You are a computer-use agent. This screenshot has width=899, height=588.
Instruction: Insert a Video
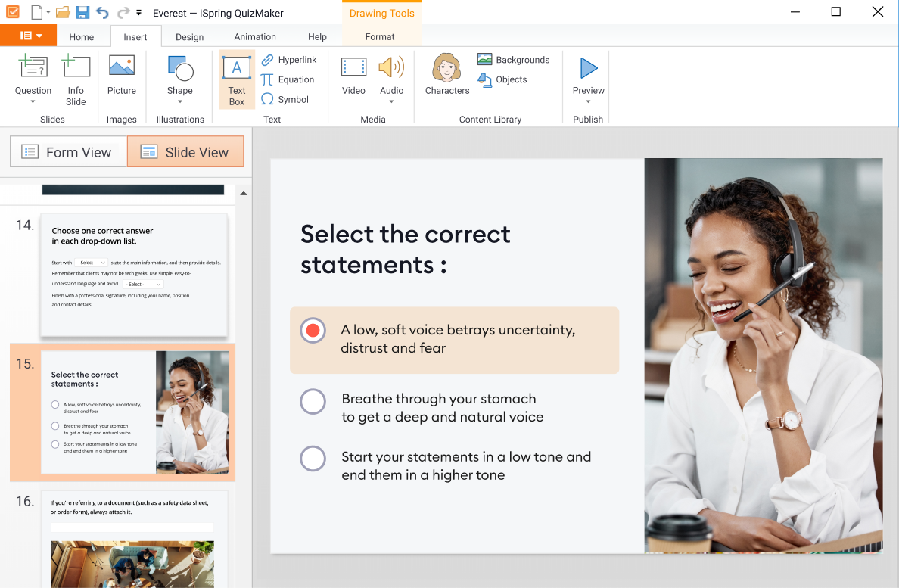[353, 76]
